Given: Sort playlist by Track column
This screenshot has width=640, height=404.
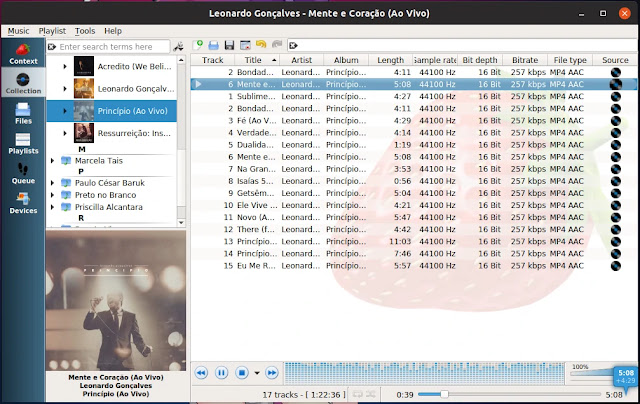Looking at the screenshot, I should 213,60.
